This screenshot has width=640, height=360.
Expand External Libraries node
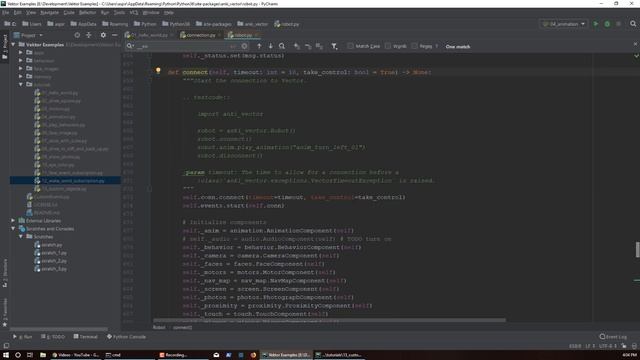click(x=13, y=220)
